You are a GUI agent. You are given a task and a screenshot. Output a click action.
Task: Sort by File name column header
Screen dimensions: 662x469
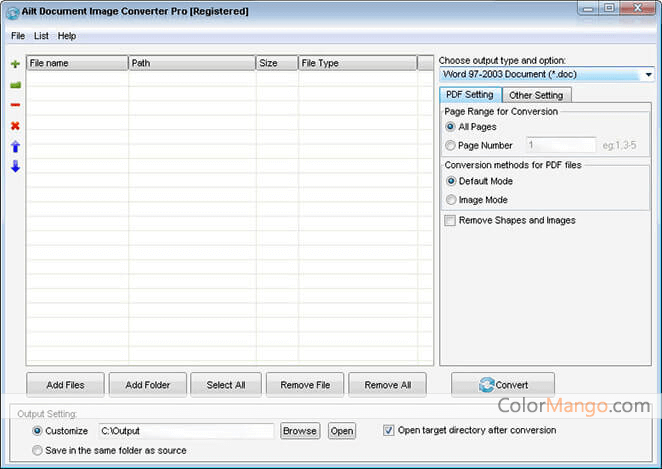[77, 63]
